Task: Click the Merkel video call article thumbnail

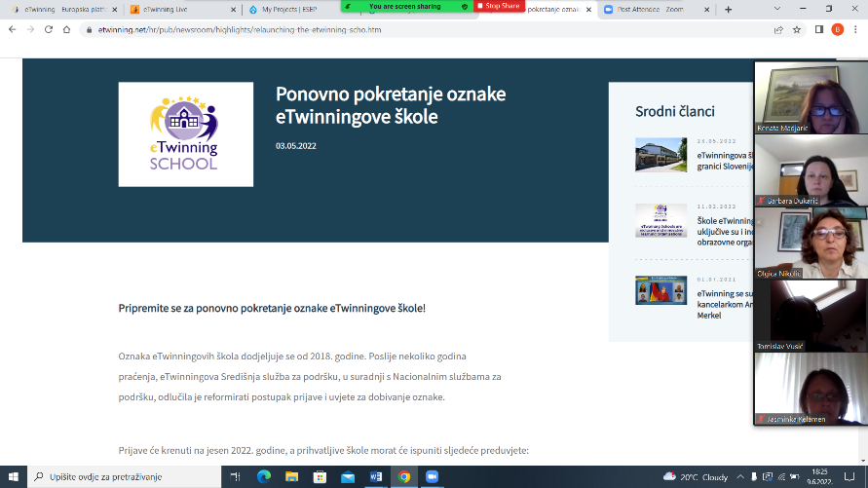Action: tap(660, 290)
